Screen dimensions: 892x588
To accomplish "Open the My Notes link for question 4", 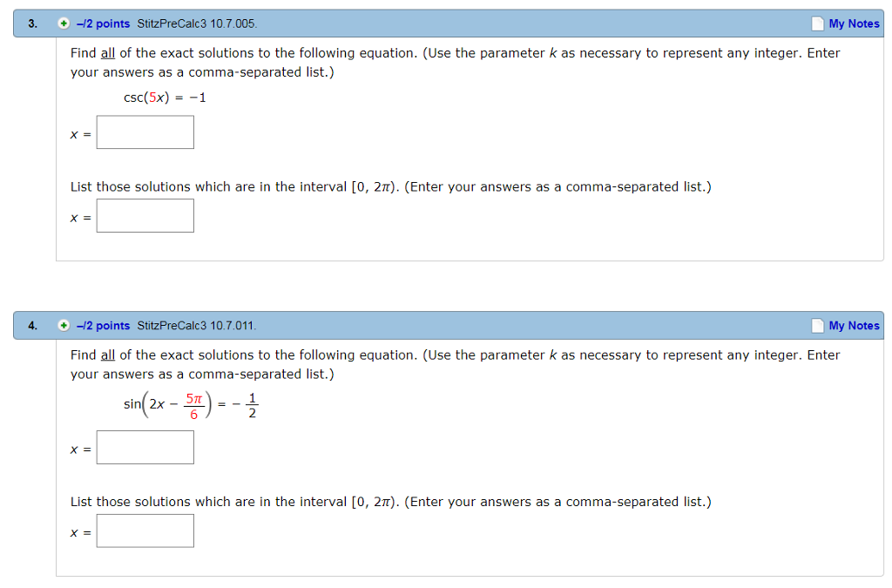I will click(854, 326).
